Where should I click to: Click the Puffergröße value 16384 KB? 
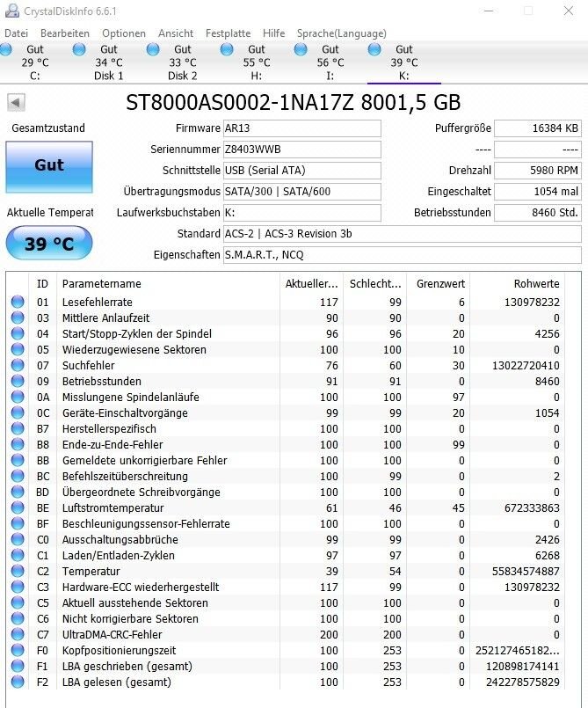click(x=538, y=128)
